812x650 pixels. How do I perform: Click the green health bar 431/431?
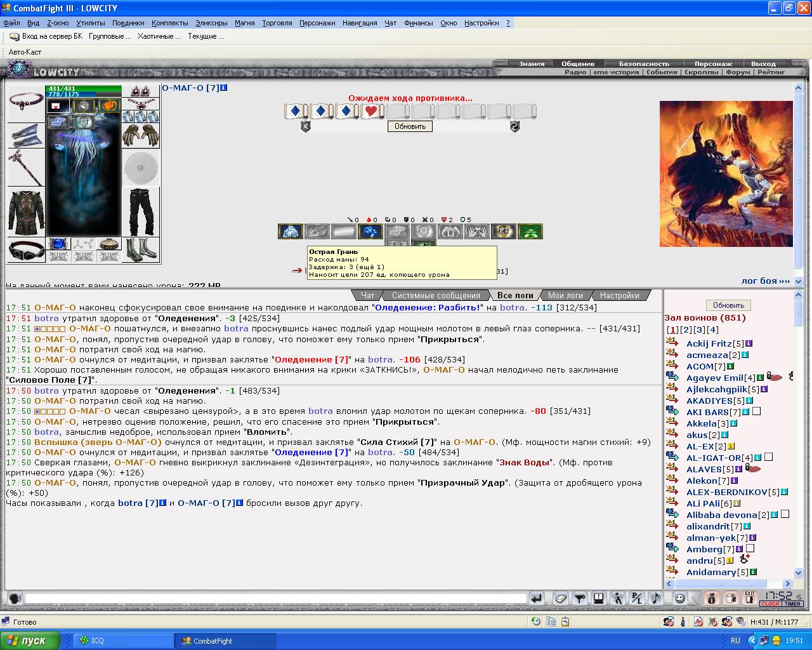point(83,89)
